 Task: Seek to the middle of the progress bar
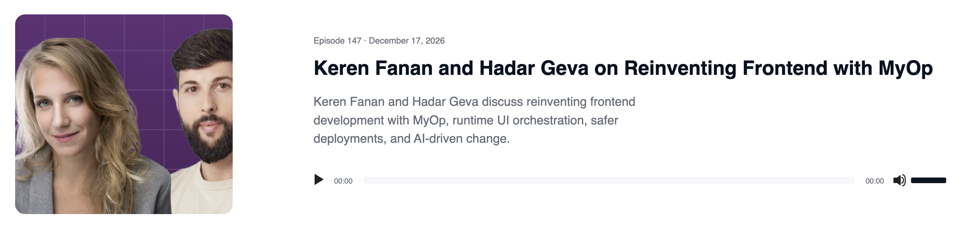(x=609, y=180)
